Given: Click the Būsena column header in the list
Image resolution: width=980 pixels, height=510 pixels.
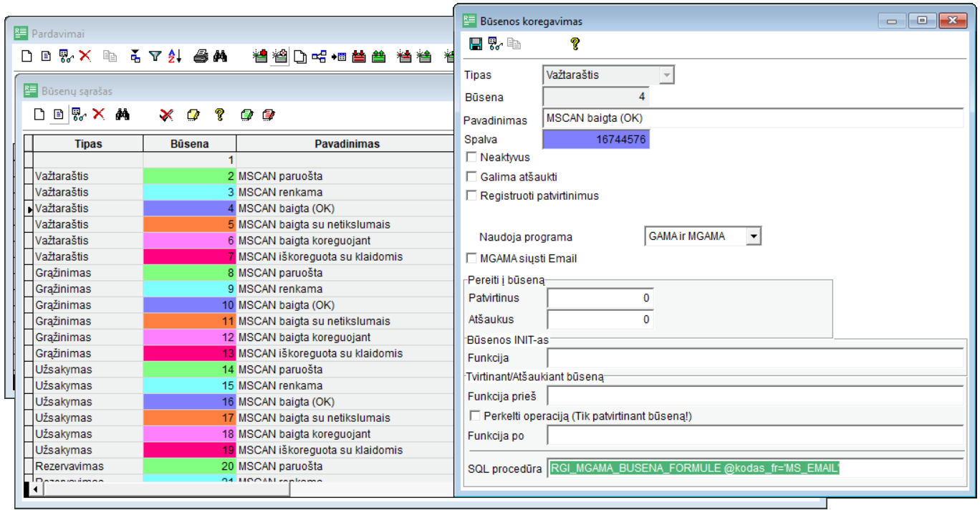Looking at the screenshot, I should [x=189, y=144].
